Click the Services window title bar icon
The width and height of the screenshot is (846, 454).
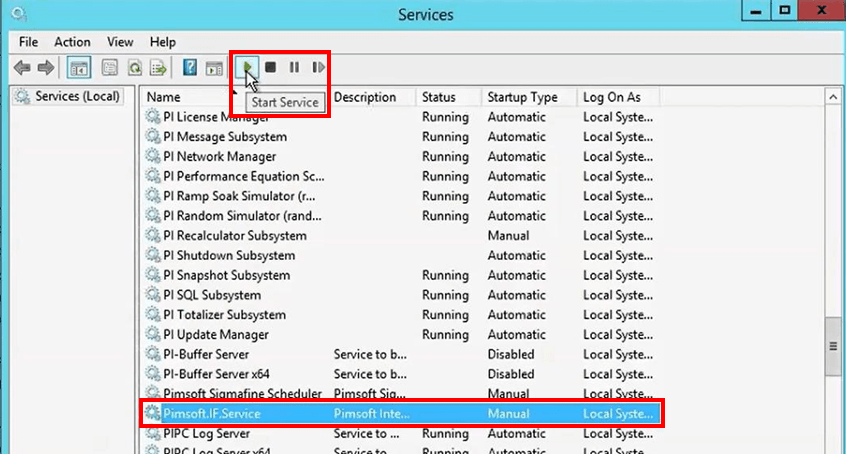tap(18, 14)
